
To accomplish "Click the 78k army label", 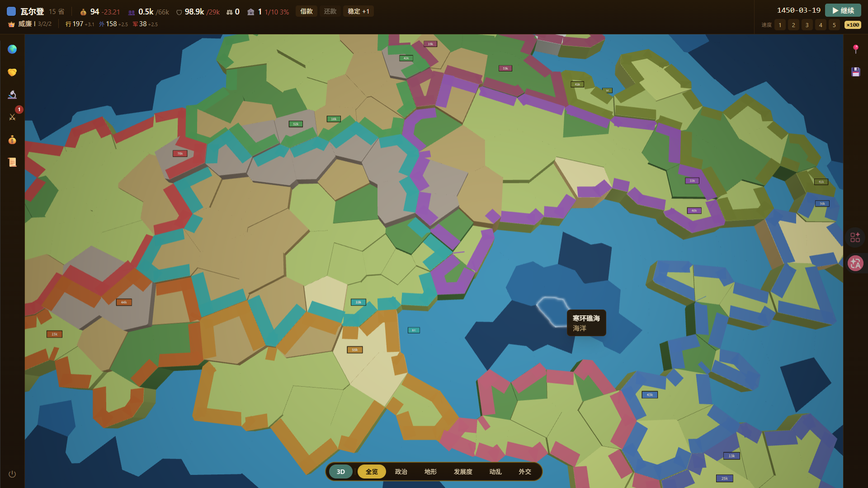I will 180,154.
